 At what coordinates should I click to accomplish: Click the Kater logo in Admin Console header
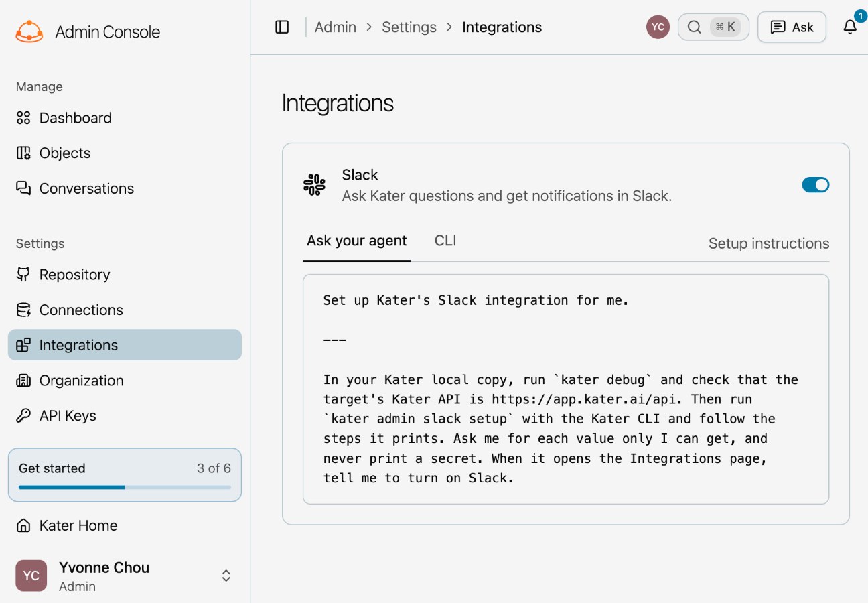click(29, 31)
